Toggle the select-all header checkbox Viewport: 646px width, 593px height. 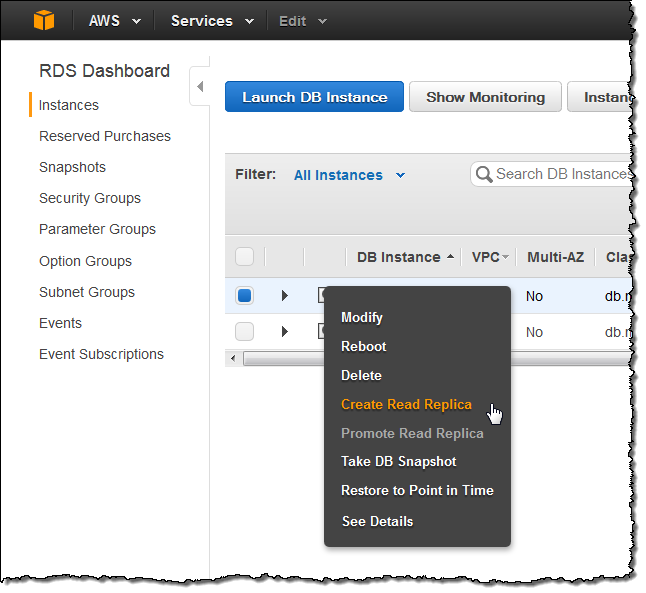[245, 257]
